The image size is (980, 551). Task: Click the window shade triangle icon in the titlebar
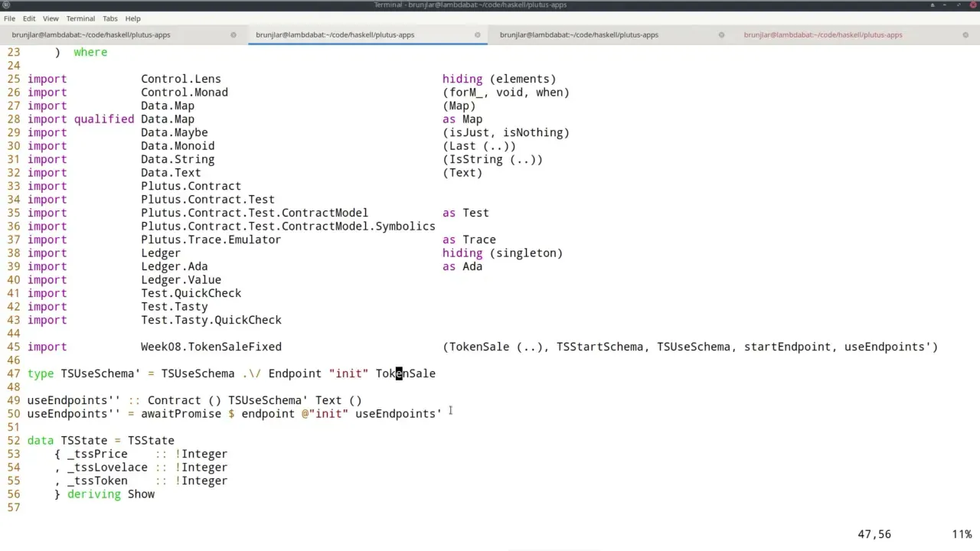pos(933,5)
